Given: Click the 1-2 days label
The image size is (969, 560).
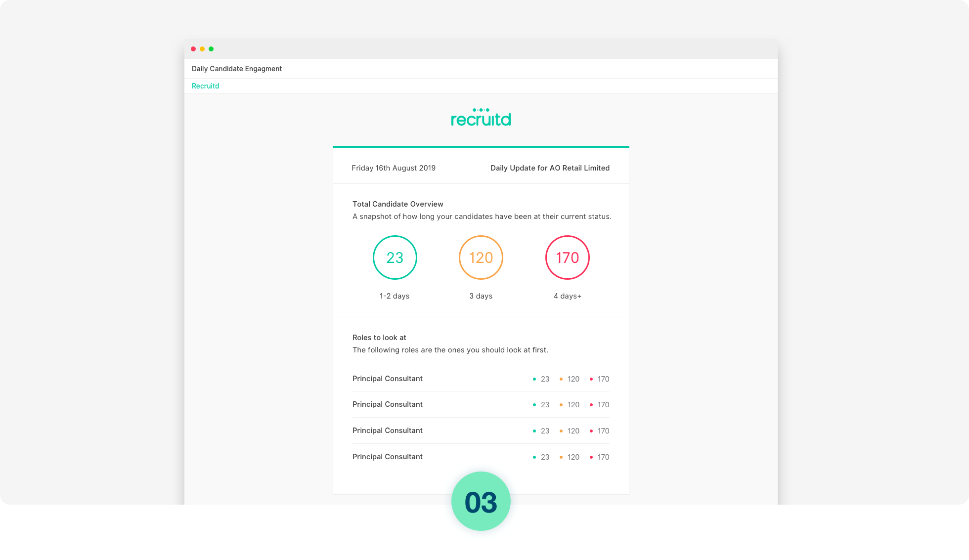Looking at the screenshot, I should (394, 296).
